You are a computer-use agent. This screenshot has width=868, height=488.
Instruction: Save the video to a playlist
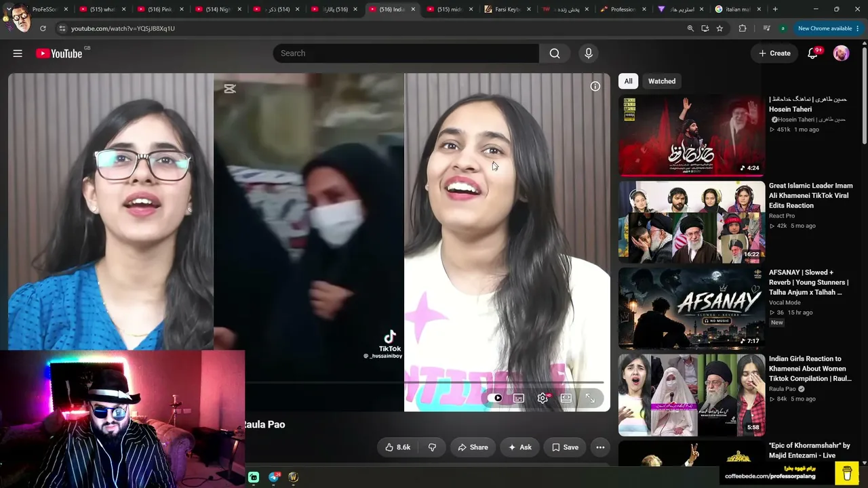(565, 447)
